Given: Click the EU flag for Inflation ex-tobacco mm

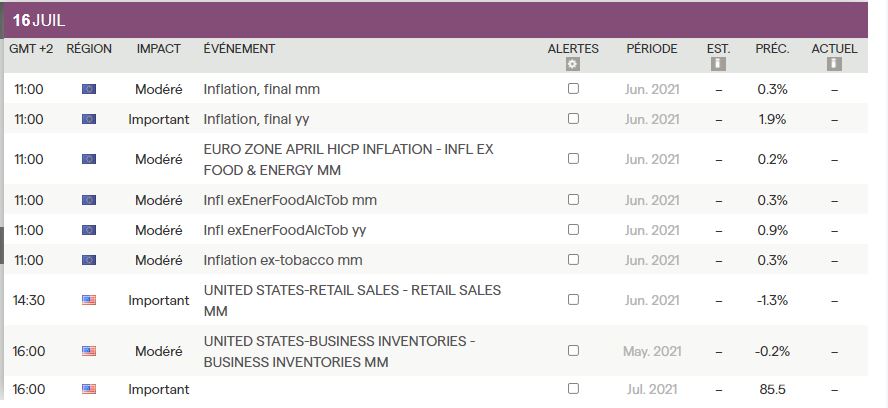Looking at the screenshot, I should click(89, 260).
